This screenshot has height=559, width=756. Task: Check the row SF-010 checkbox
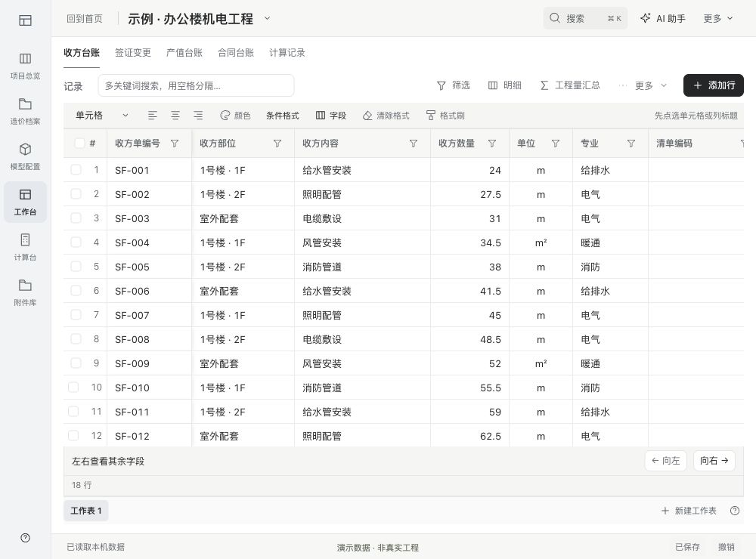[73, 387]
